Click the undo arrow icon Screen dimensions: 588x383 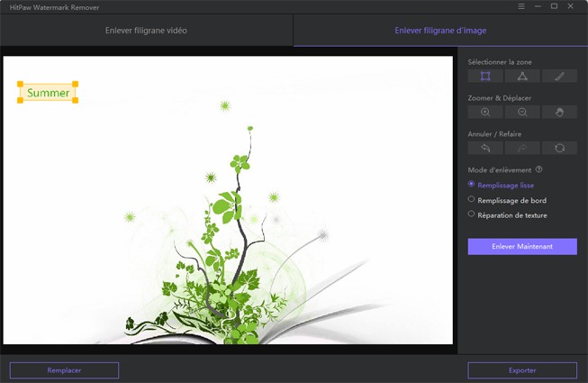pos(485,148)
